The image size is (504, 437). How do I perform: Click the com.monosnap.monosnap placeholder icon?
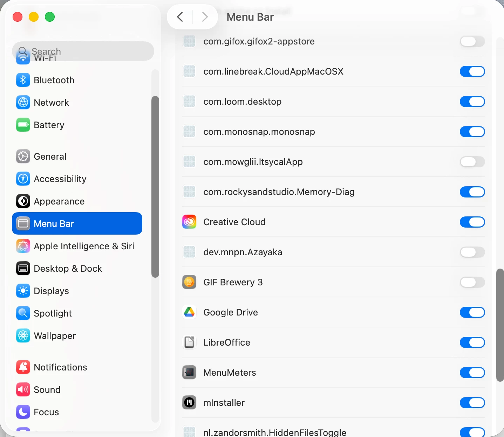(189, 132)
